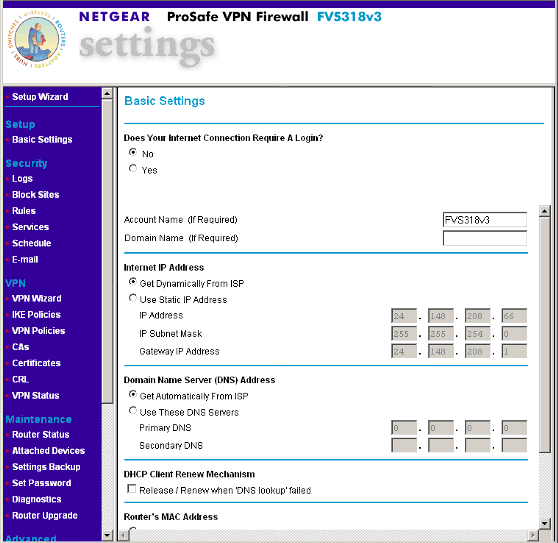
Task: Click first octet of Secondary DNS
Action: pos(404,446)
